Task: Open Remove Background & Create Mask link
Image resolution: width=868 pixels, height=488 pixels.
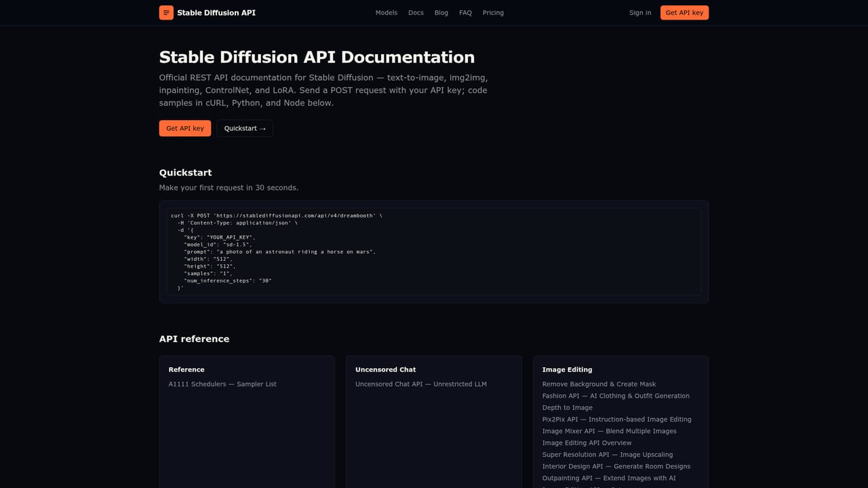Action: click(599, 384)
